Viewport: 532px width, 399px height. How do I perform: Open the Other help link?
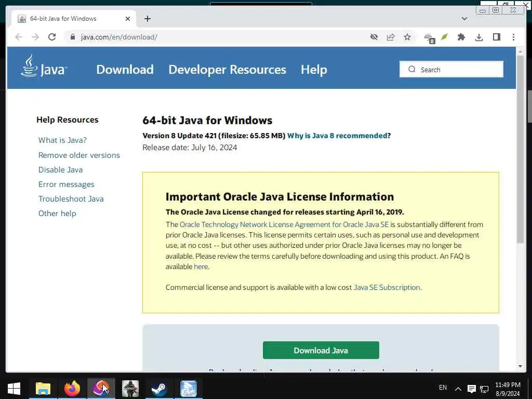click(x=57, y=214)
